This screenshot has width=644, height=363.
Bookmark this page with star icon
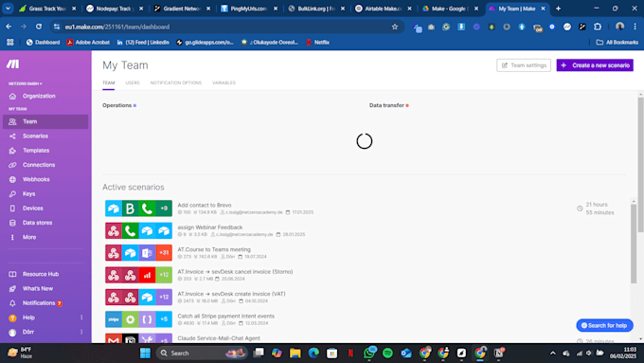click(x=395, y=27)
